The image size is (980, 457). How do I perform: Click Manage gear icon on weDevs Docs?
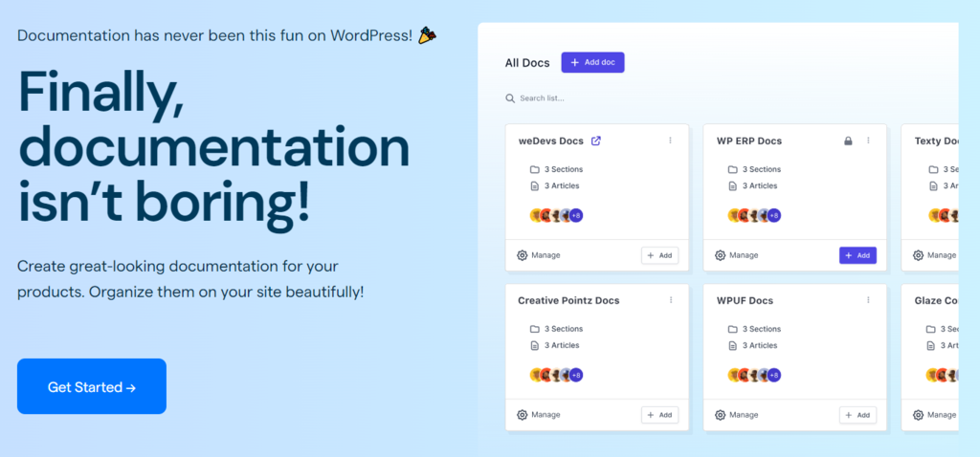[x=523, y=255]
